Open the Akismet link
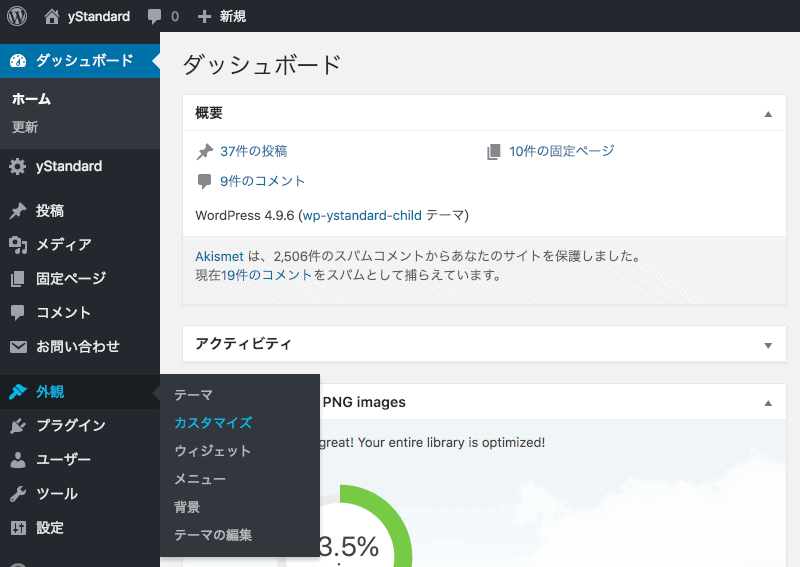 point(219,256)
